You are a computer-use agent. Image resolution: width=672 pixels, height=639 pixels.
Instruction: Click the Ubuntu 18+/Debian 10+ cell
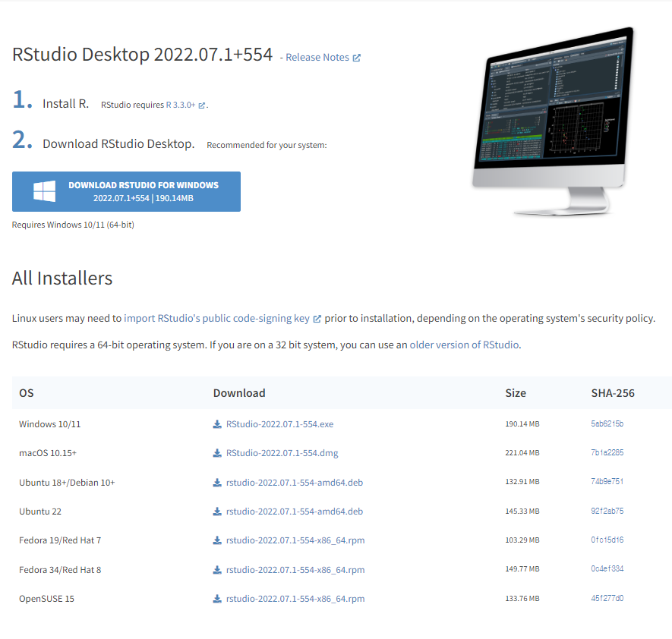click(x=67, y=483)
